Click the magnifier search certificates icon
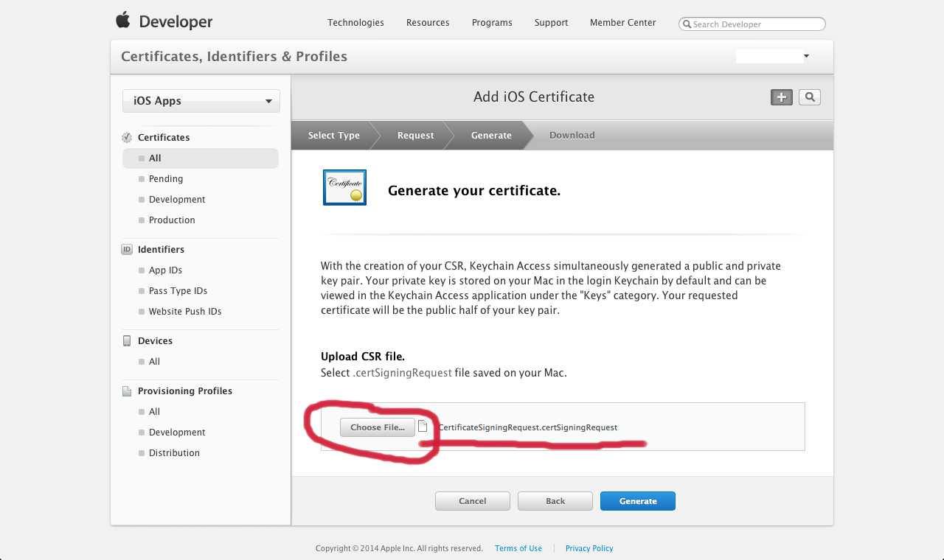This screenshot has height=560, width=944. [810, 97]
